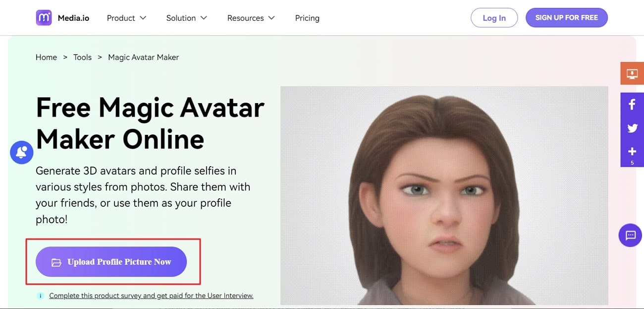
Task: Click the info icon beside survey link
Action: point(41,296)
